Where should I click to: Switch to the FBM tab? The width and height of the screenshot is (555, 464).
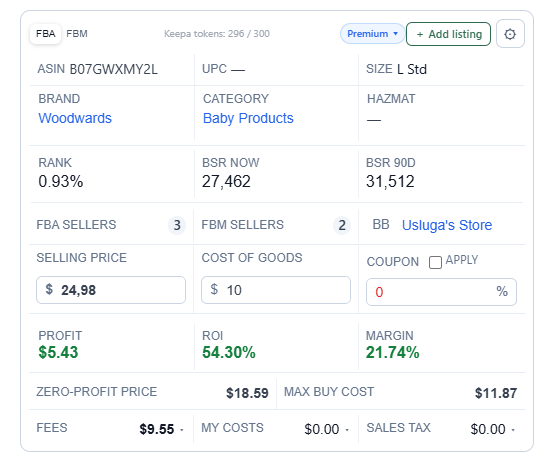tap(77, 34)
